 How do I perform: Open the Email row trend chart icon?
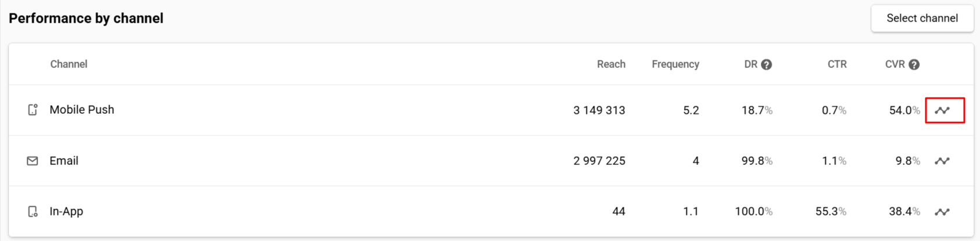click(942, 161)
